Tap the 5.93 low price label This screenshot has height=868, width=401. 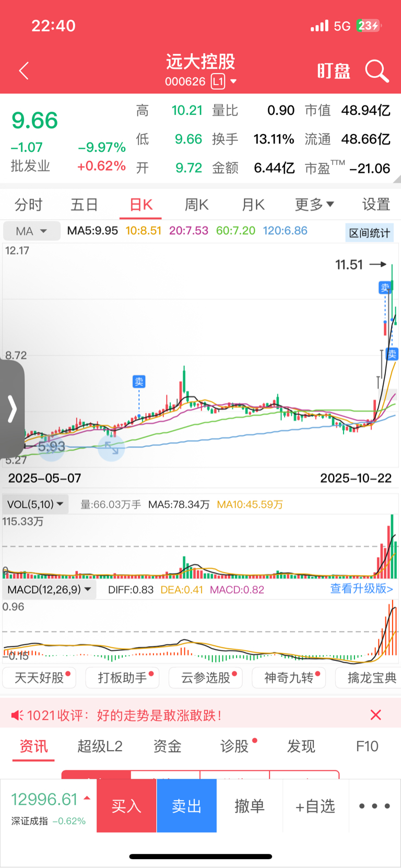(x=51, y=447)
